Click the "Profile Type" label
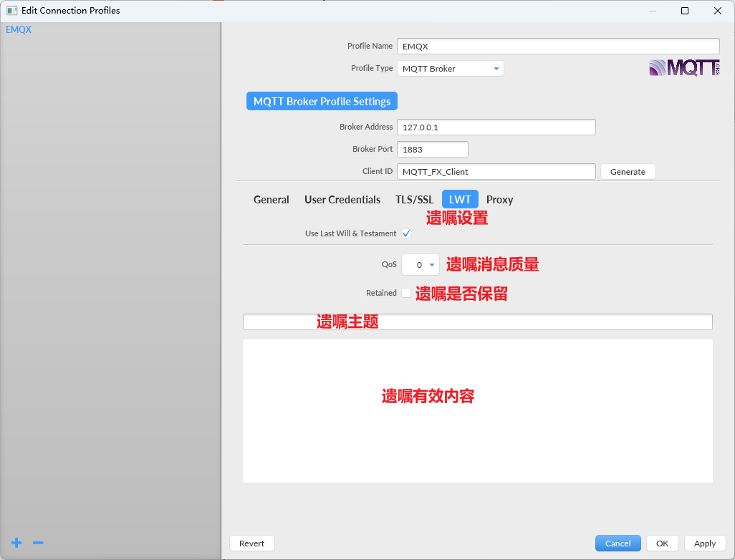735x560 pixels. pos(372,68)
